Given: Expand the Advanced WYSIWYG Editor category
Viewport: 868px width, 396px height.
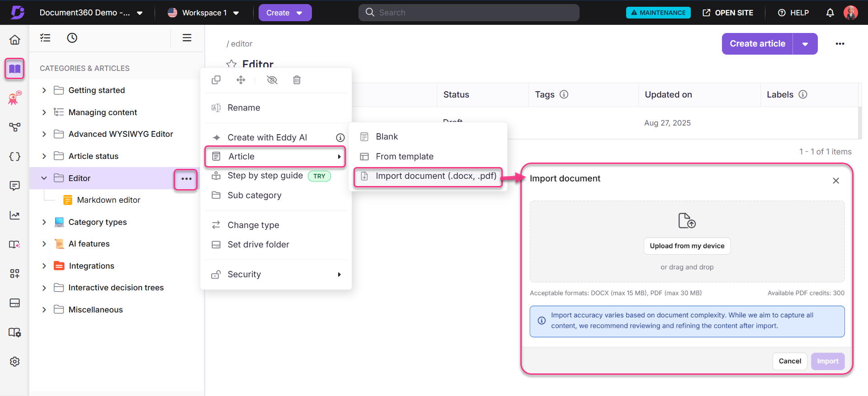Looking at the screenshot, I should [x=44, y=134].
